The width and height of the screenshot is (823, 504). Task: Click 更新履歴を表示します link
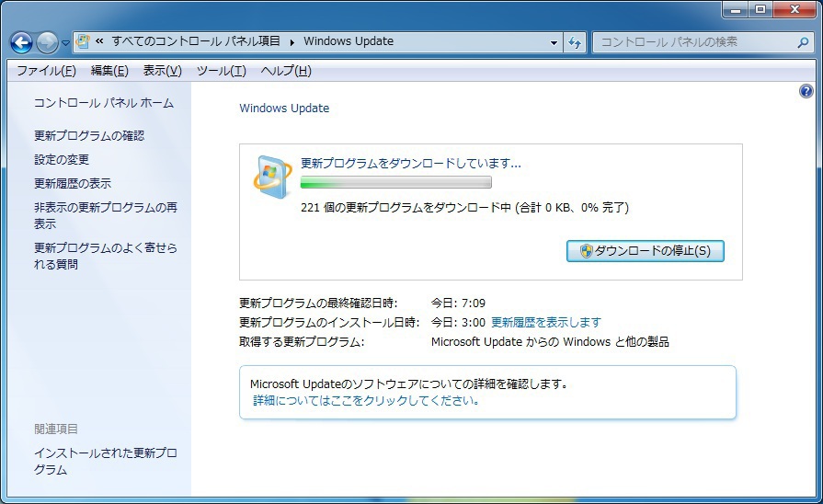[x=546, y=322]
